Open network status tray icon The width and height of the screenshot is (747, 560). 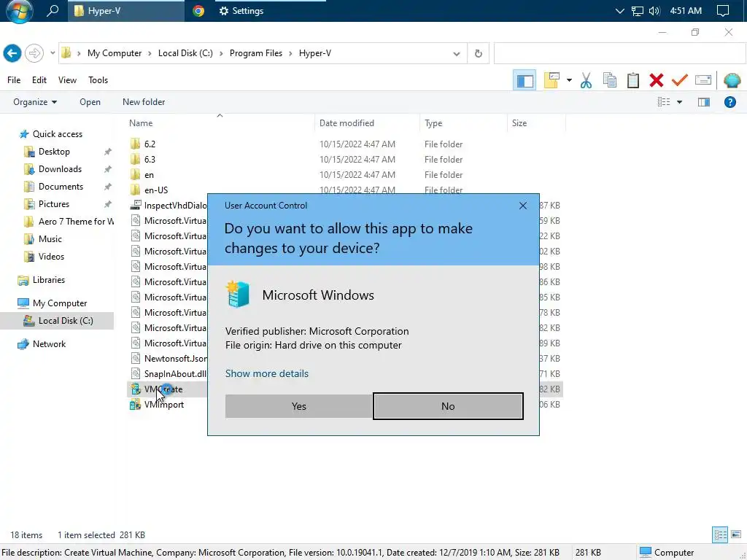point(638,11)
